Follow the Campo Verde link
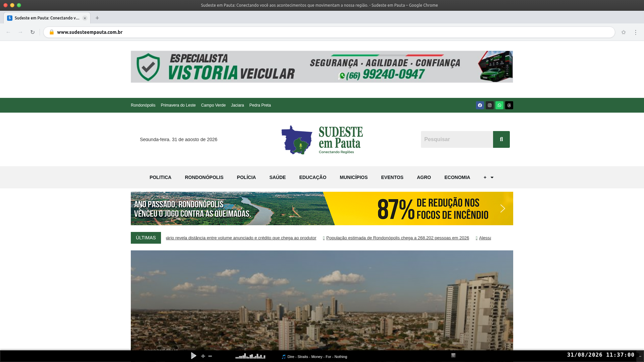The height and width of the screenshot is (362, 644). click(213, 105)
